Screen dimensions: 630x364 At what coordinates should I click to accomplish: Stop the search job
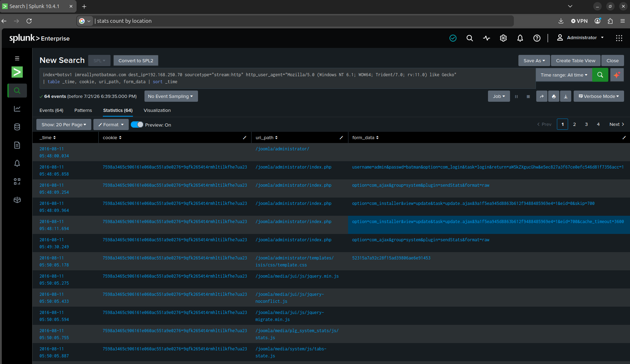click(528, 97)
